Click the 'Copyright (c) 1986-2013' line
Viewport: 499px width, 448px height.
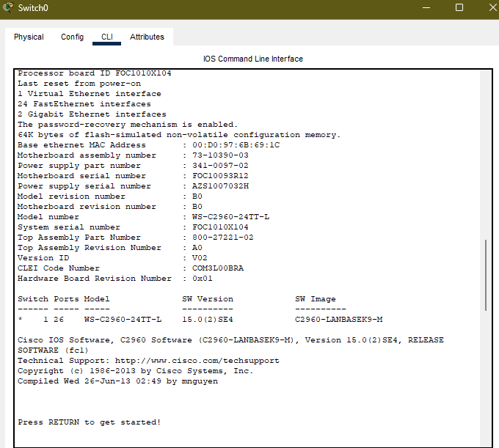135,371
